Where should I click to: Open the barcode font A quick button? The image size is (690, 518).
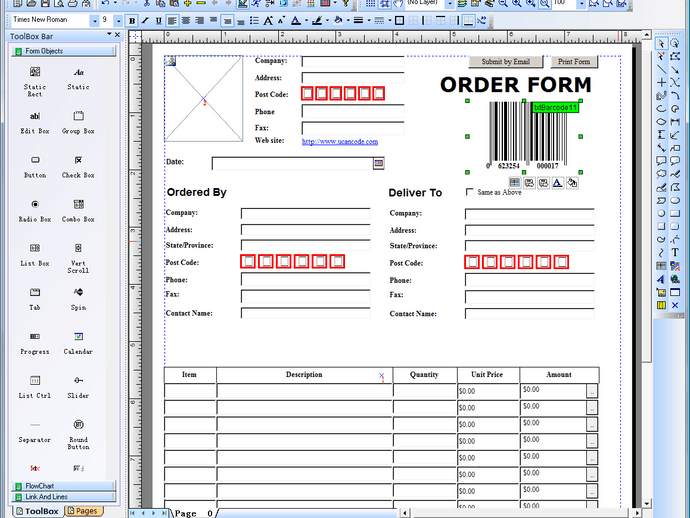pos(558,183)
